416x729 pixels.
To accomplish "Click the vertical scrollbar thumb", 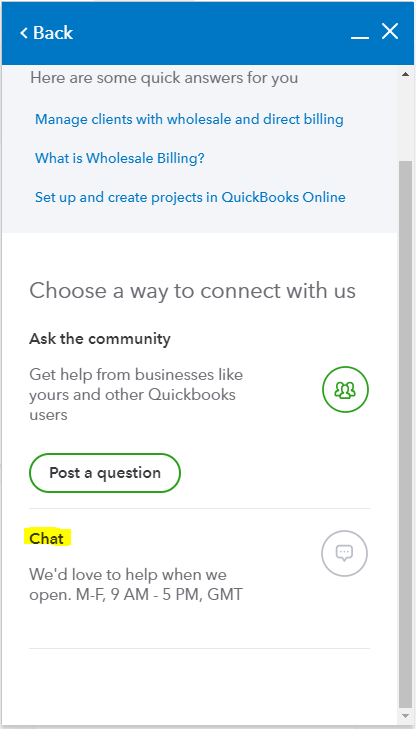I will [x=405, y=434].
